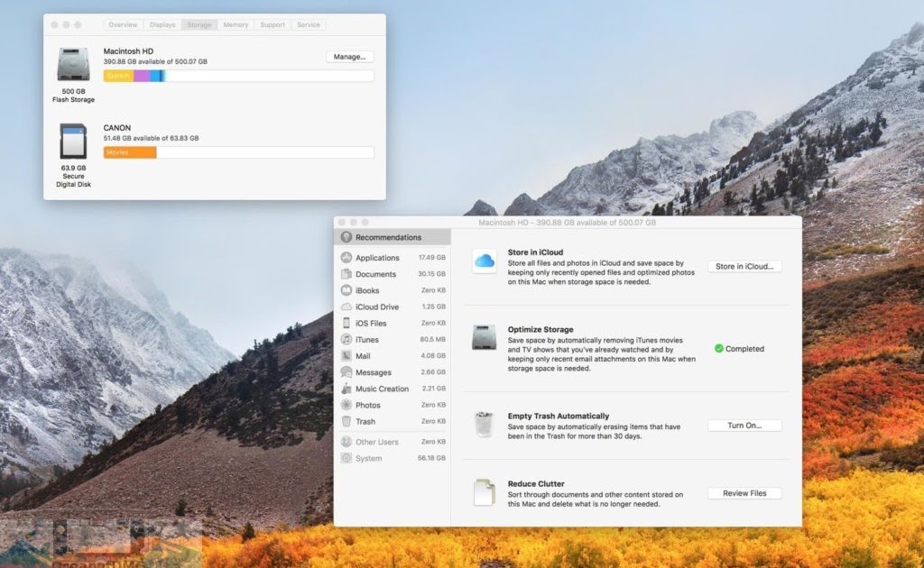Click the Trash bin icon in sidebar
924x568 pixels.
click(x=346, y=421)
